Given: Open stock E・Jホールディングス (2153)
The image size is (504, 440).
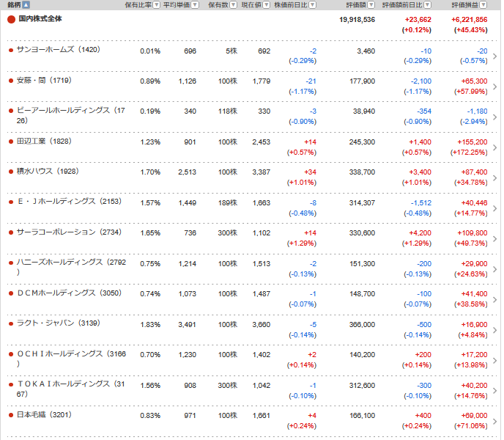Looking at the screenshot, I should tap(69, 202).
